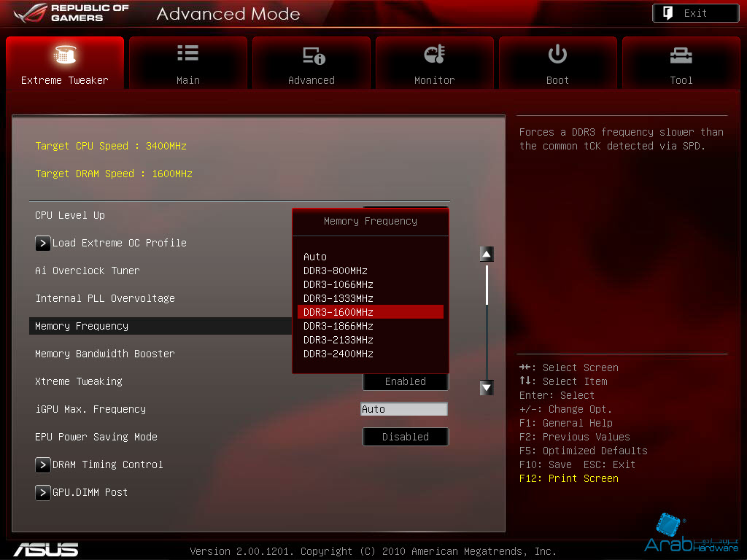Toggle Xtreme Tweaking Enabled button
This screenshot has height=560, width=747.
(406, 381)
